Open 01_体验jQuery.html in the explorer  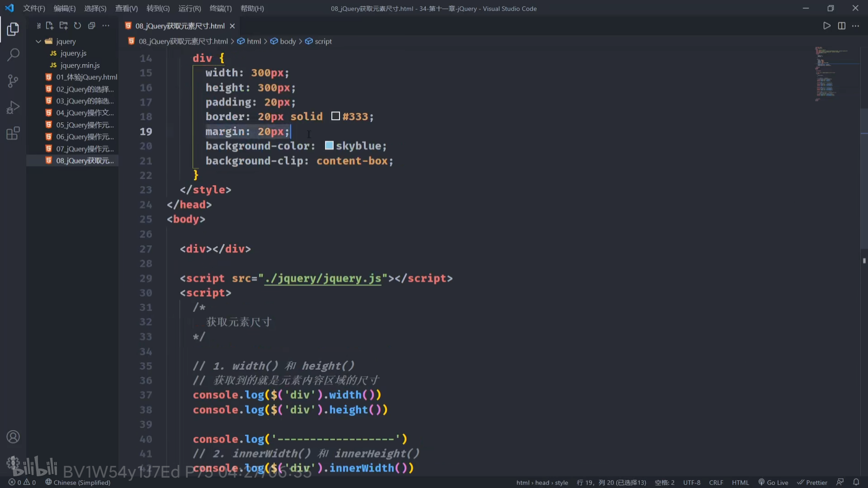pyautogui.click(x=86, y=77)
